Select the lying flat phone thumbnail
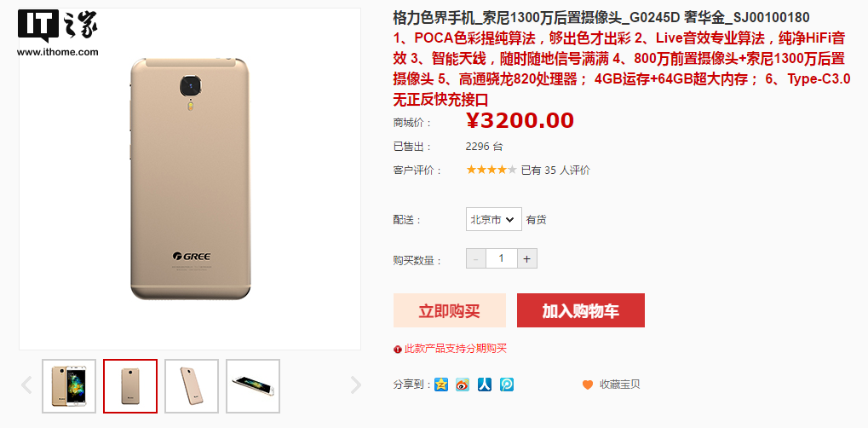 (253, 386)
